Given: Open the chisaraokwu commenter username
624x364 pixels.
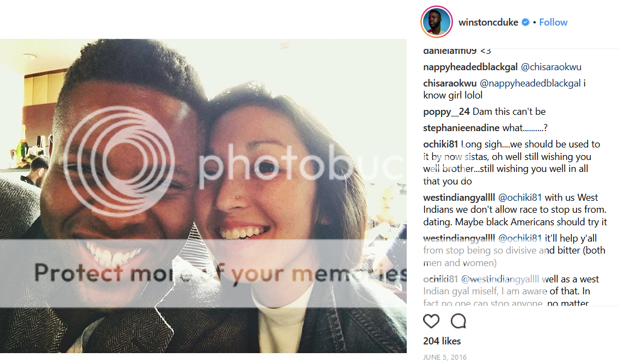Looking at the screenshot, I should pos(450,83).
